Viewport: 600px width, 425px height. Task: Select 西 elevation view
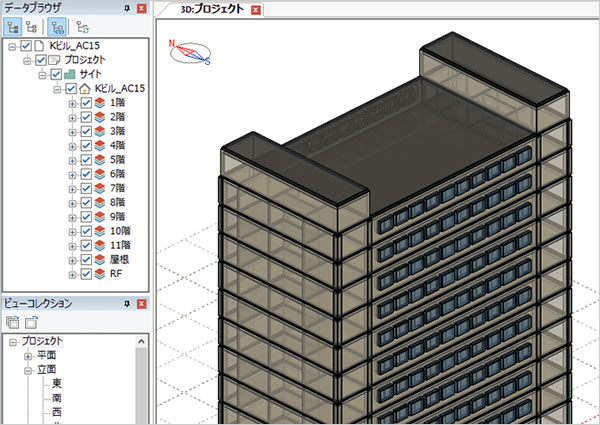tap(57, 412)
